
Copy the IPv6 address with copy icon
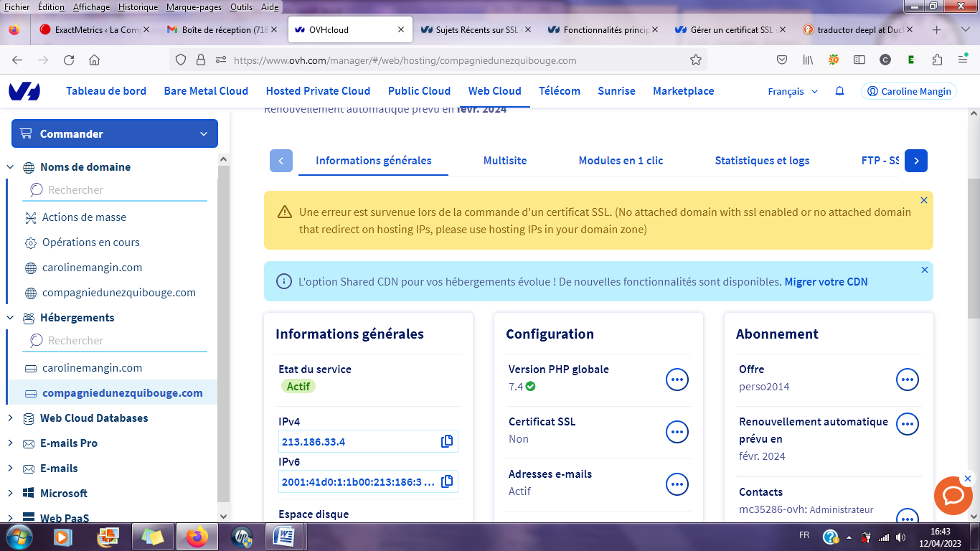click(446, 481)
